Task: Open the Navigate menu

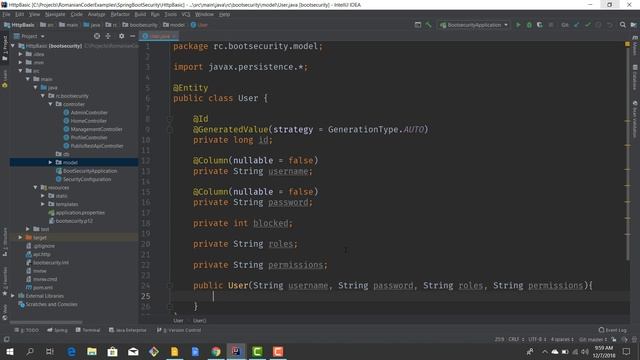Action: click(55, 14)
